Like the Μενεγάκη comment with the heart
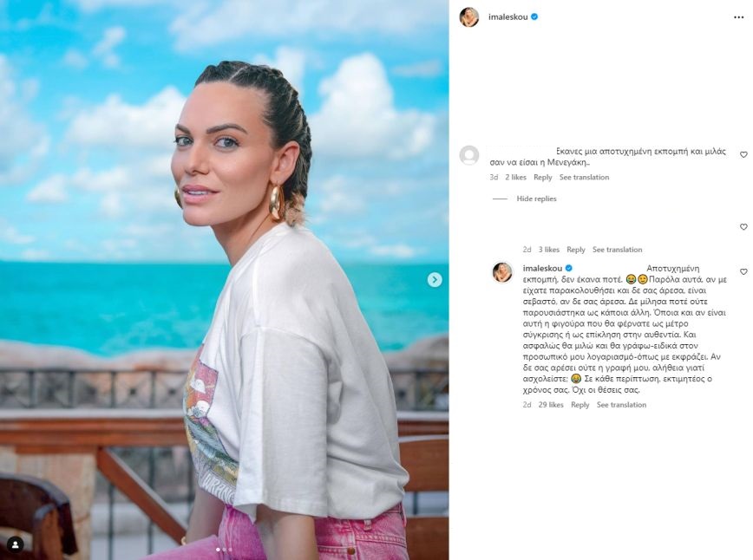753x560 pixels. (x=743, y=154)
